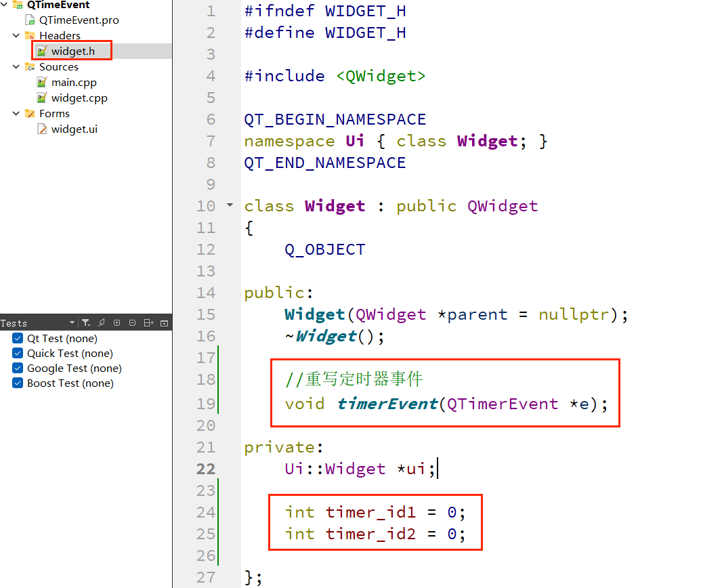The height and width of the screenshot is (588, 724).
Task: Click the widget.cpp file icon
Action: coord(42,98)
